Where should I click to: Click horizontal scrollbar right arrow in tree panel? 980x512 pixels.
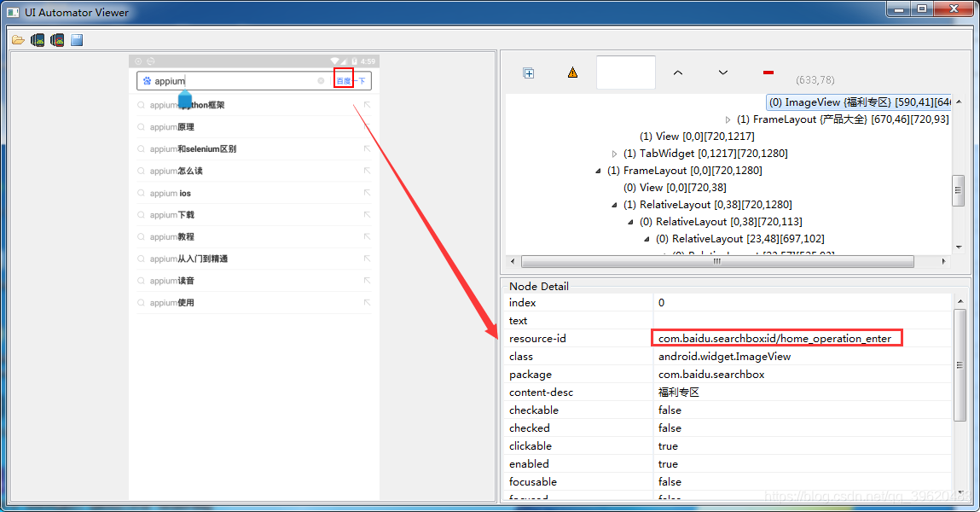(x=943, y=261)
